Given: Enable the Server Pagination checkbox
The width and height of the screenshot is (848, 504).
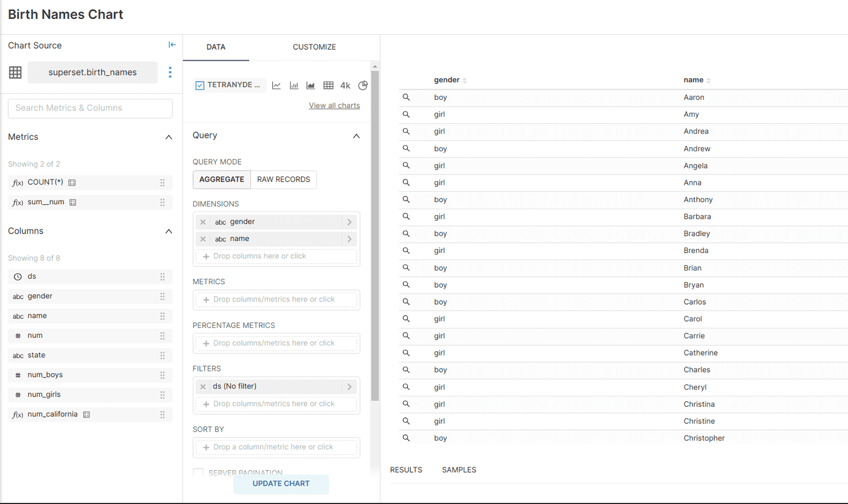Looking at the screenshot, I should [198, 472].
